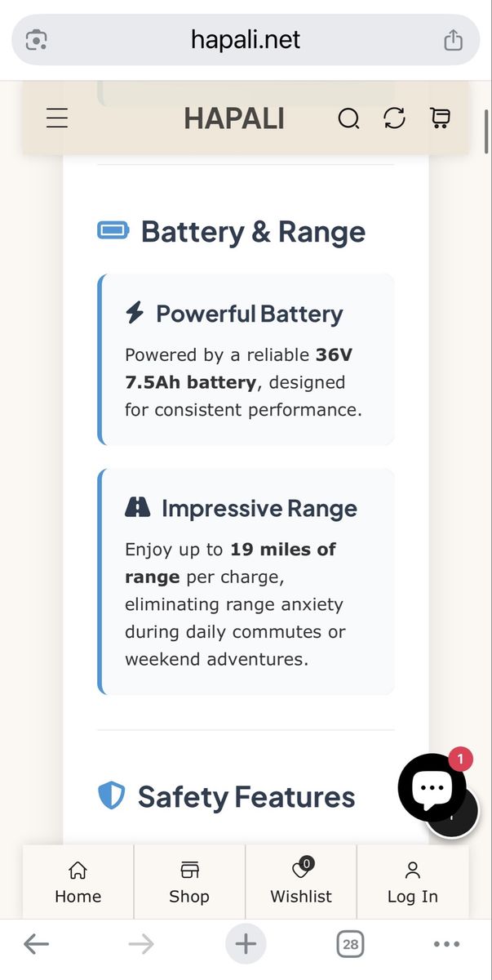
Task: Open the compare refresh arrows icon
Action: coord(394,118)
